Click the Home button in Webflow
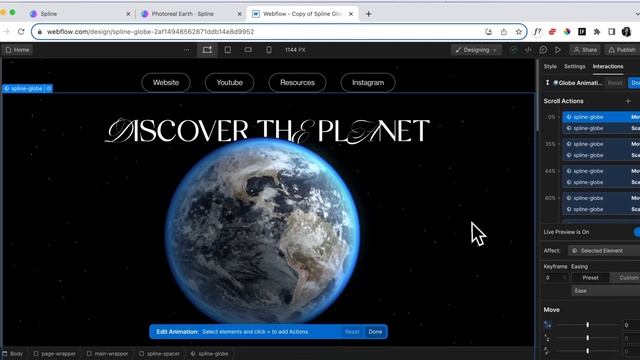Viewport: 640px width, 360px height. (18, 50)
